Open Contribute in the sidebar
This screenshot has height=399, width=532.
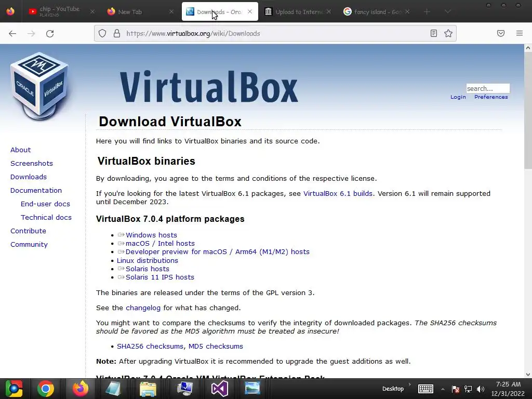(x=28, y=231)
